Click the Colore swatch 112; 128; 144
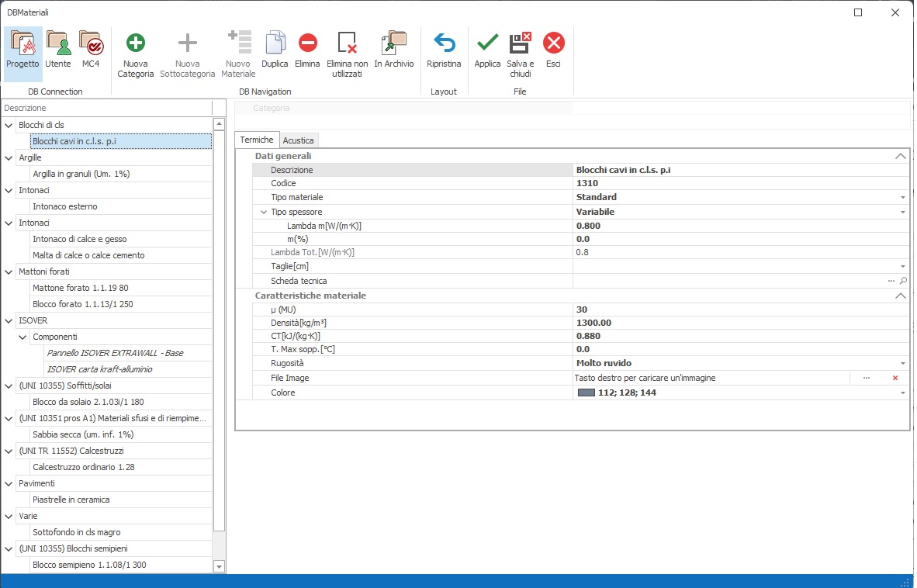This screenshot has width=917, height=588. [x=587, y=393]
